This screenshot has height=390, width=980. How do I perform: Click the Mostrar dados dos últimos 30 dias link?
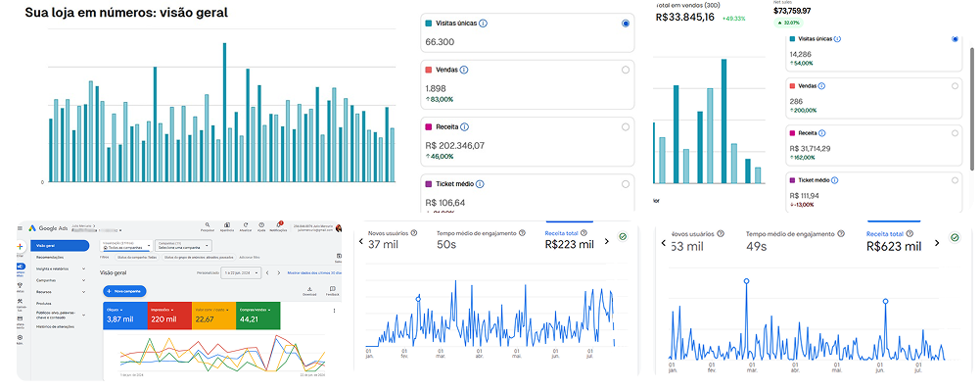pyautogui.click(x=313, y=273)
